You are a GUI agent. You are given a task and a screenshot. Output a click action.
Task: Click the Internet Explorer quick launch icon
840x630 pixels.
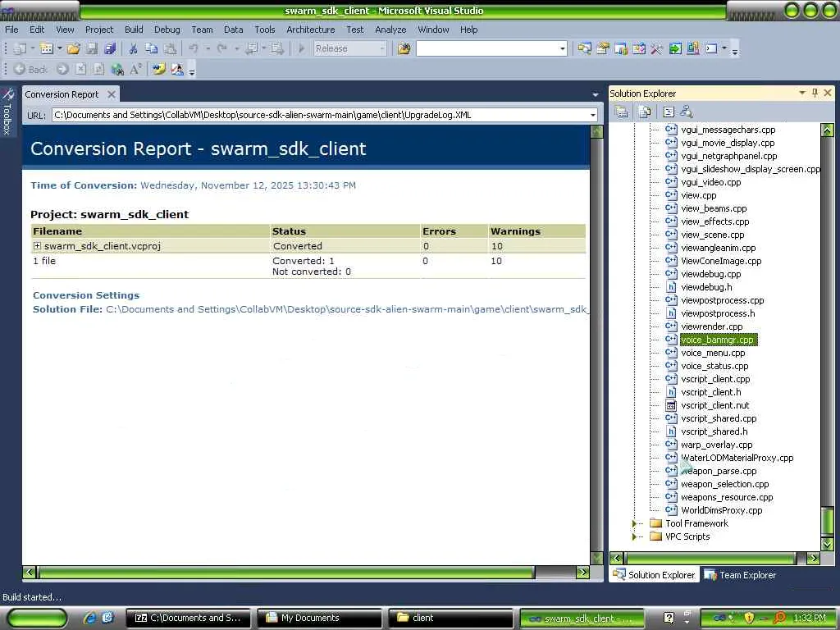tap(89, 618)
